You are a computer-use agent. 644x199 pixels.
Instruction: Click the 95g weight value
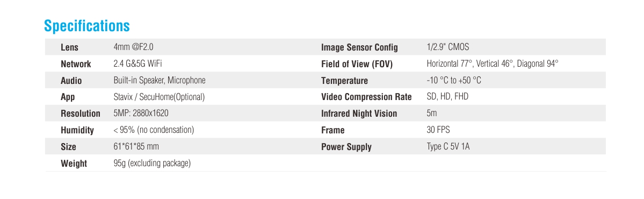pos(153,163)
